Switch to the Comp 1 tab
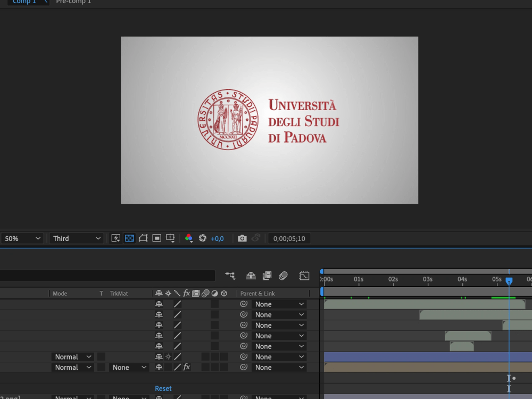Image resolution: width=532 pixels, height=399 pixels. point(24,2)
